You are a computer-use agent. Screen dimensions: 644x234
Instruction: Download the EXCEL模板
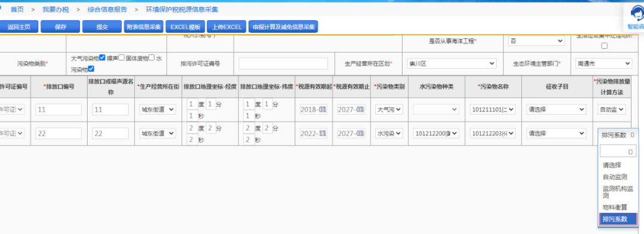point(185,27)
